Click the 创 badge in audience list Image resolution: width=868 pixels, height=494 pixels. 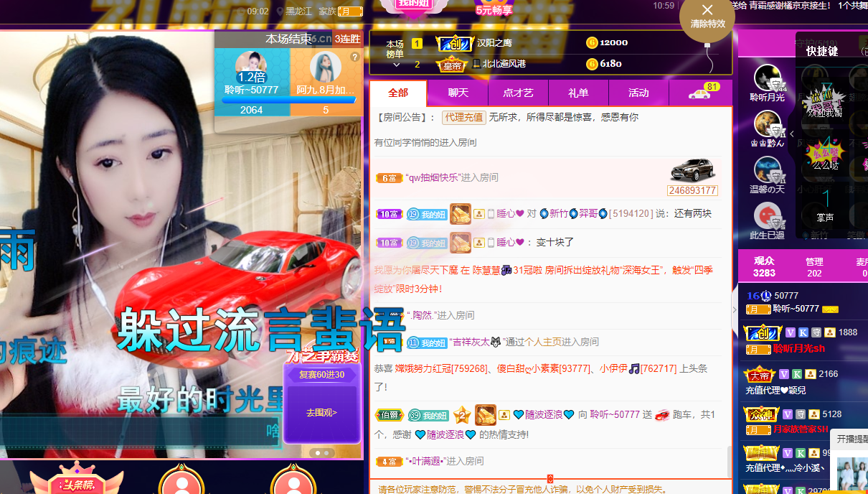point(762,332)
